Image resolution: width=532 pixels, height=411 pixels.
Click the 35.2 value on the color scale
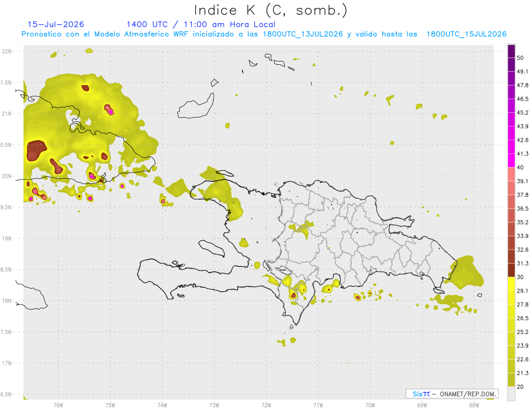(523, 222)
